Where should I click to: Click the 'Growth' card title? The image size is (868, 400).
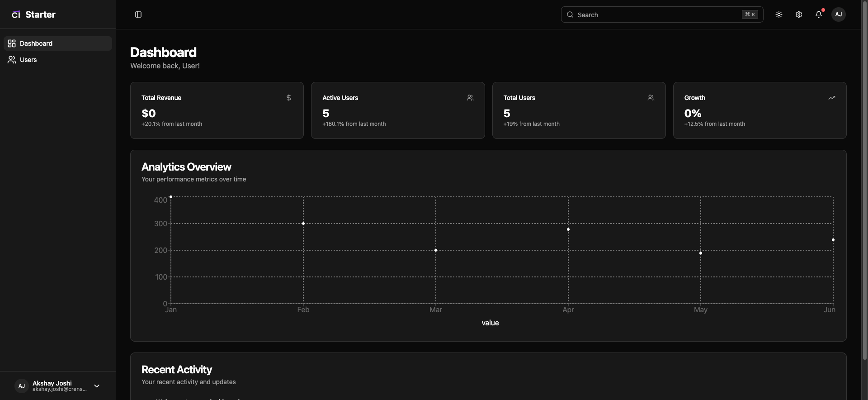coord(695,98)
